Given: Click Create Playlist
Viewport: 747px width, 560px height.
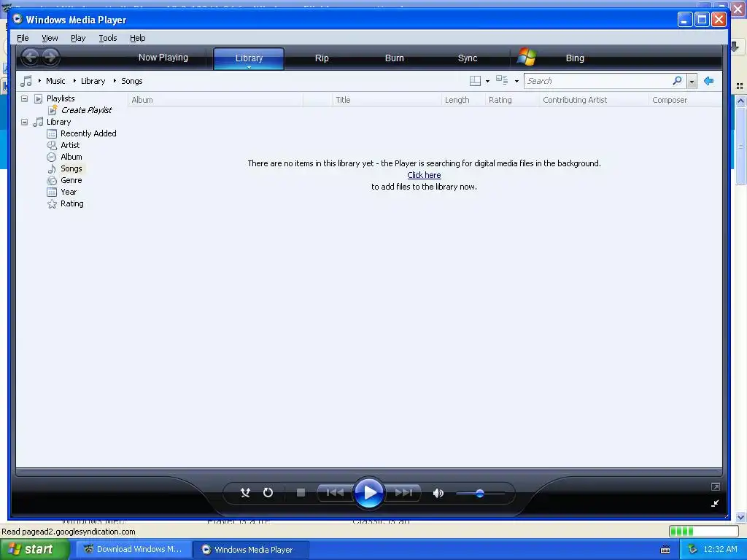Looking at the screenshot, I should point(86,110).
